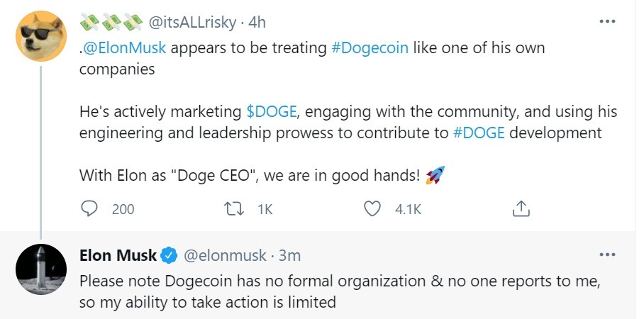Follow the #Dogecoin hashtag link

[370, 49]
